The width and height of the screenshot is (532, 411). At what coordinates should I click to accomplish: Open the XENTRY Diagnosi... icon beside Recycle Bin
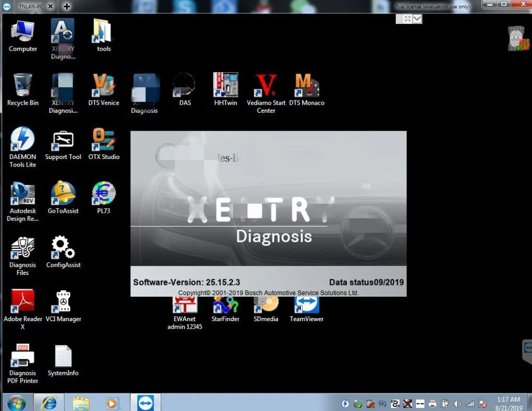click(x=63, y=94)
